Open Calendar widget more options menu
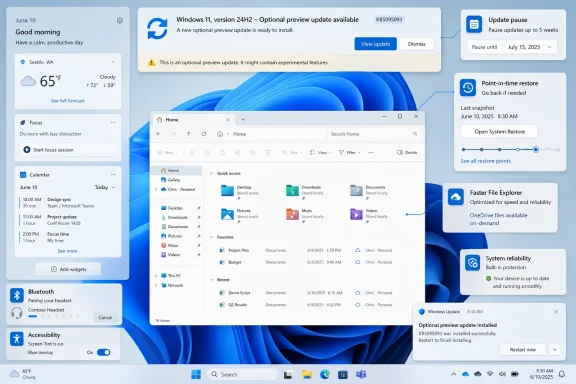This screenshot has height=384, width=576. point(113,175)
